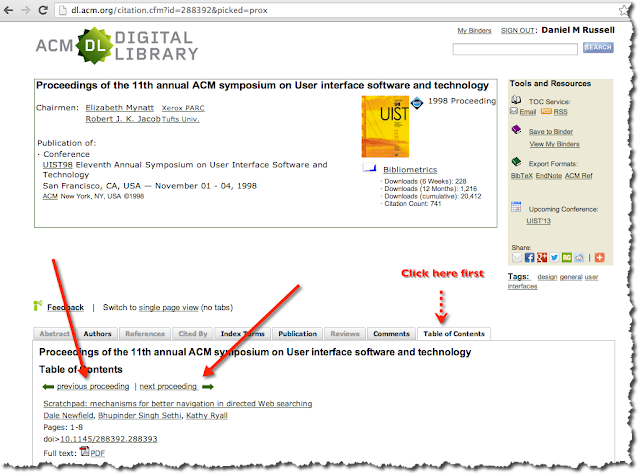Click the Search button
The image size is (640, 474).
click(x=598, y=47)
